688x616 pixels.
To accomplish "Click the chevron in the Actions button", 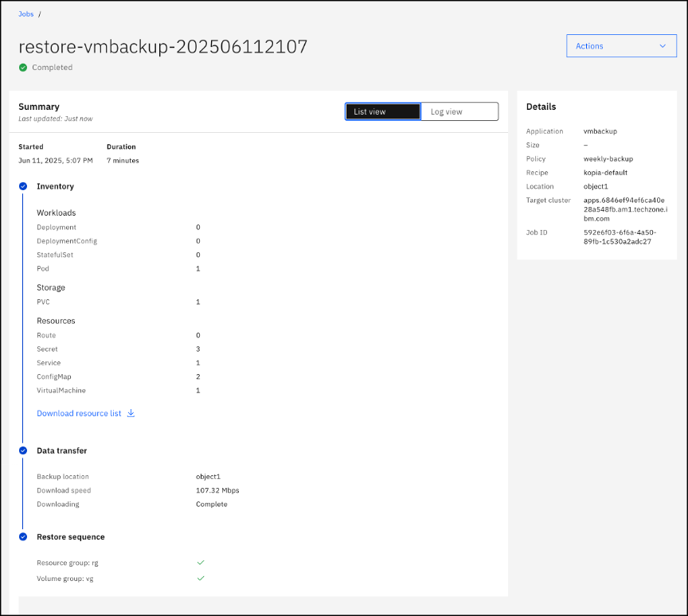I will [663, 46].
